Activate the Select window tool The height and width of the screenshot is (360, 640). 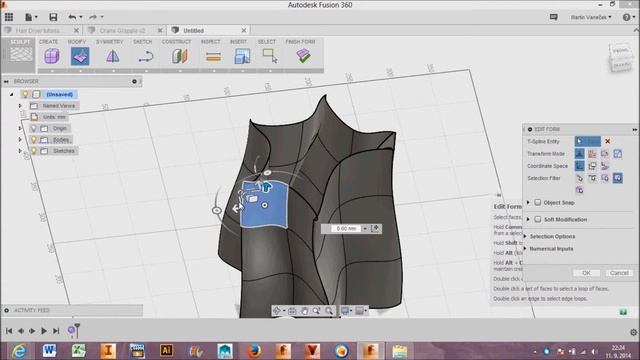pyautogui.click(x=270, y=56)
